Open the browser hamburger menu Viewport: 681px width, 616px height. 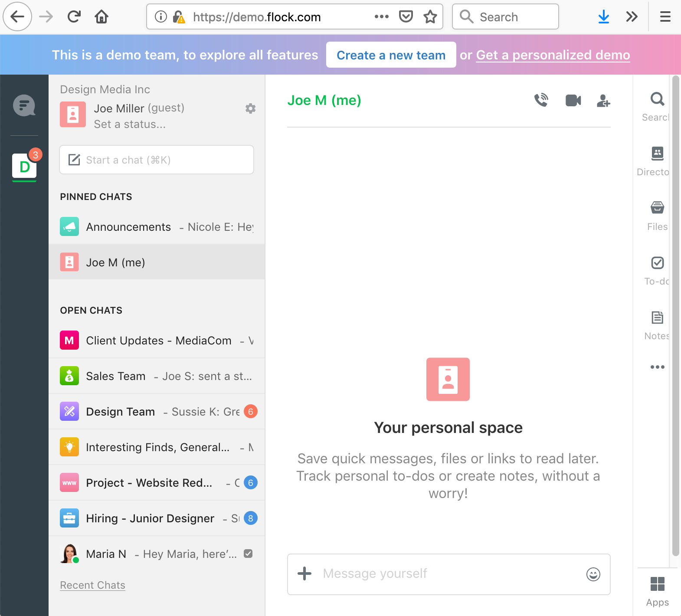(x=665, y=16)
